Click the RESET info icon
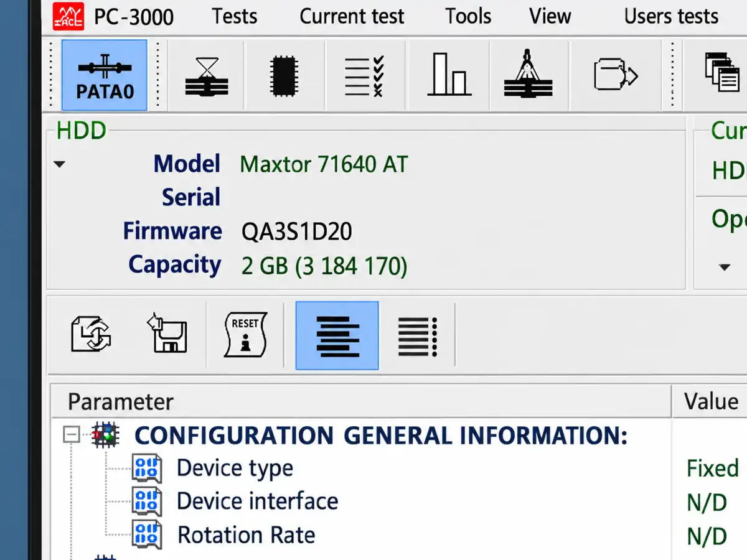The width and height of the screenshot is (747, 560). click(x=245, y=335)
